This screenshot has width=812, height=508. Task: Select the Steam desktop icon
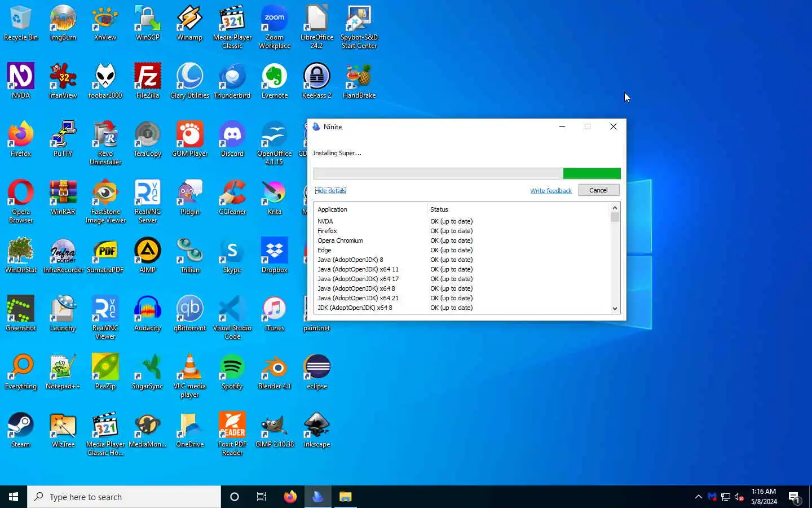tap(21, 430)
